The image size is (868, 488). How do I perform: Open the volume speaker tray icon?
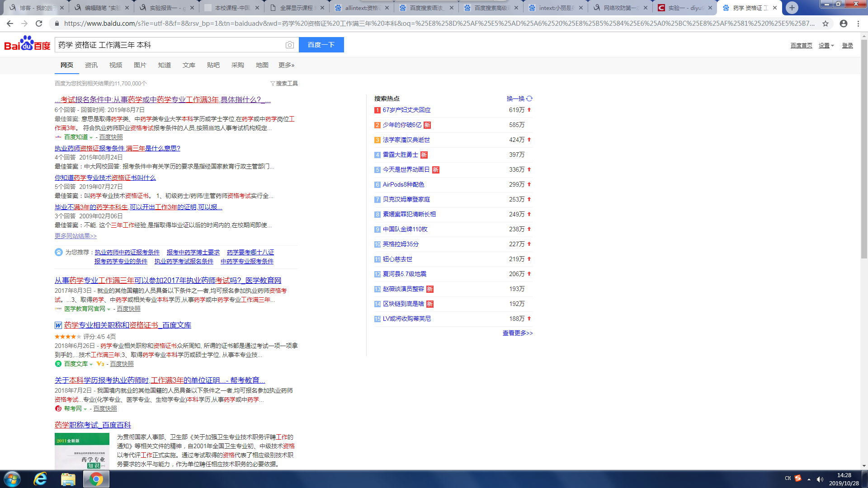point(820,479)
